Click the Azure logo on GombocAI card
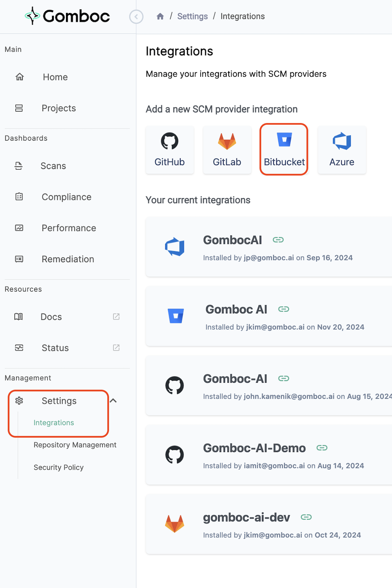392x588 pixels. pos(175,247)
